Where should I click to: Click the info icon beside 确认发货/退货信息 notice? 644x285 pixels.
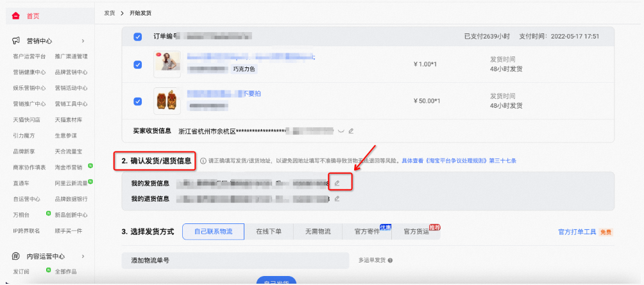pyautogui.click(x=203, y=161)
